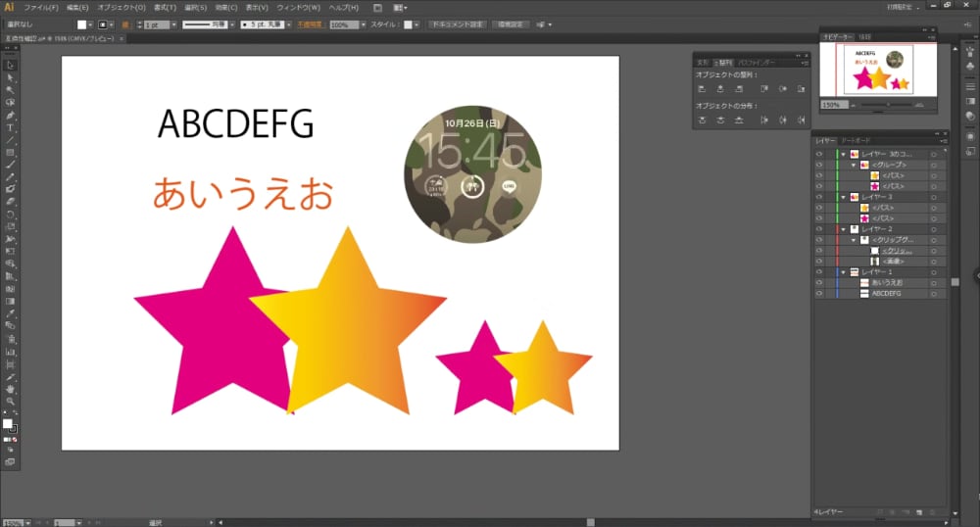Click the horizontal align center icon
The width and height of the screenshot is (980, 527).
tap(719, 88)
